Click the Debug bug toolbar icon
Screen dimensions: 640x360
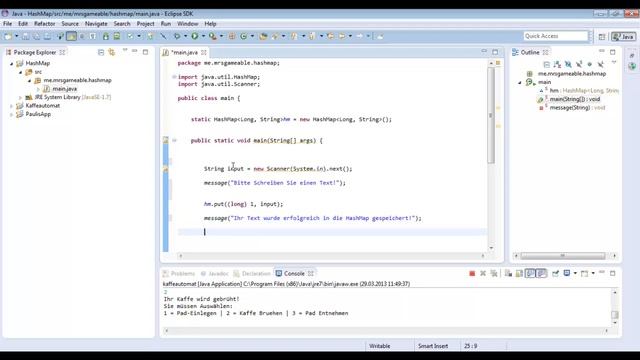pyautogui.click(x=177, y=36)
